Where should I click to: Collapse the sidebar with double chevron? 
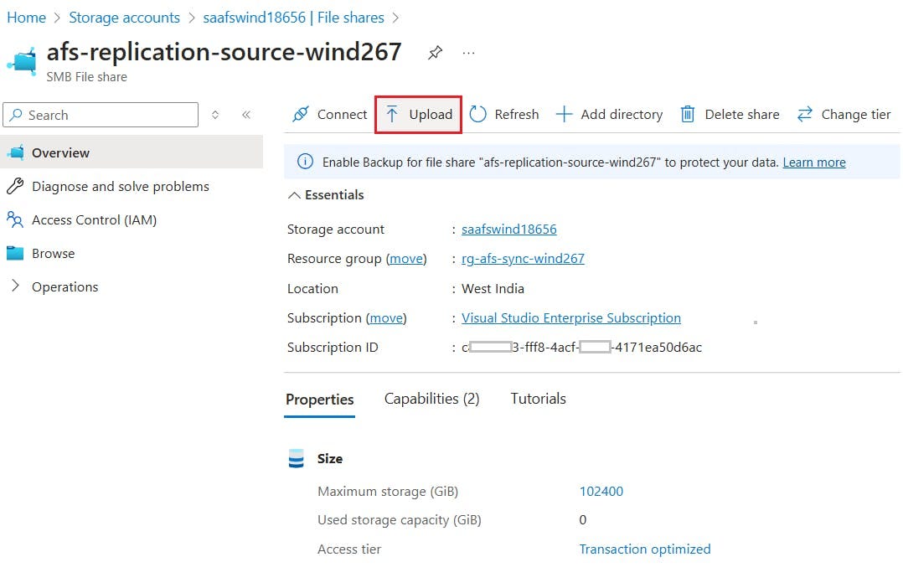(246, 115)
